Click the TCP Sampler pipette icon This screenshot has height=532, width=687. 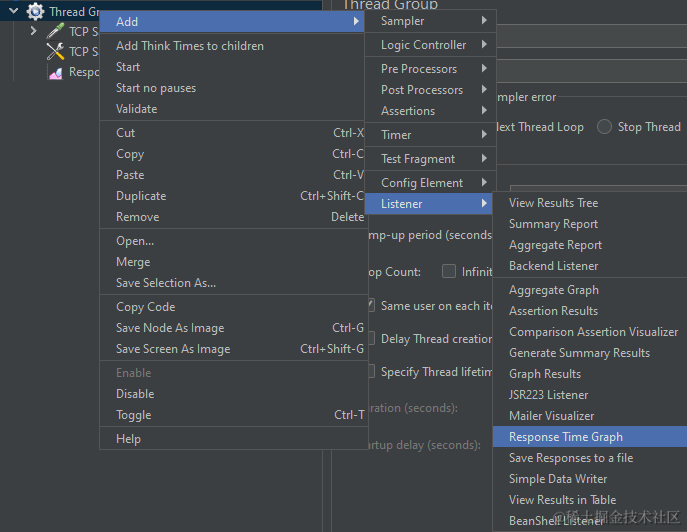[55, 31]
